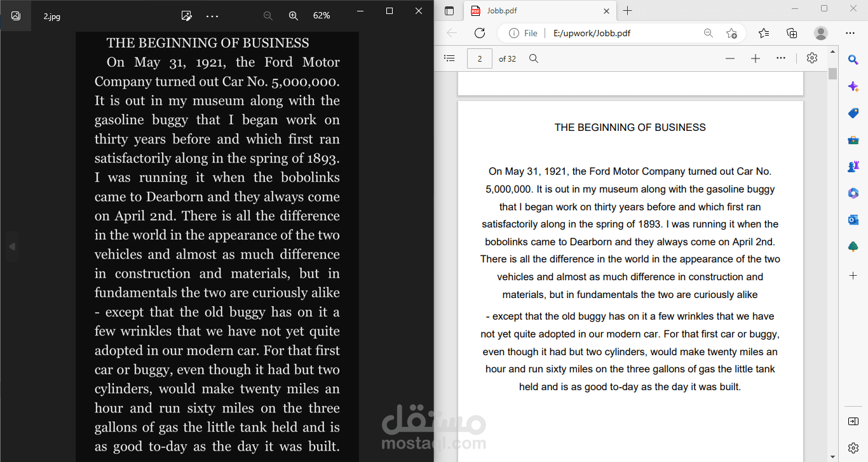Open the Collections panel in Edge
The image size is (868, 462).
coord(792,33)
